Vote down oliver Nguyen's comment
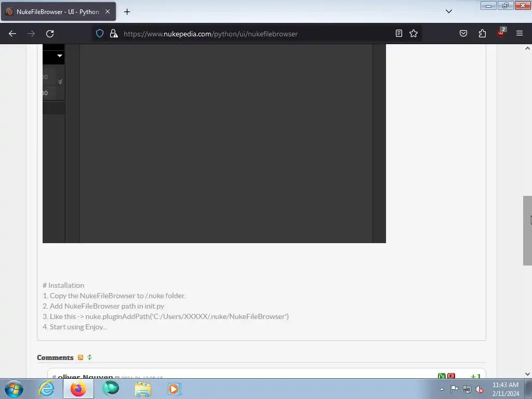Viewport: 532px width, 399px height. 451,376
